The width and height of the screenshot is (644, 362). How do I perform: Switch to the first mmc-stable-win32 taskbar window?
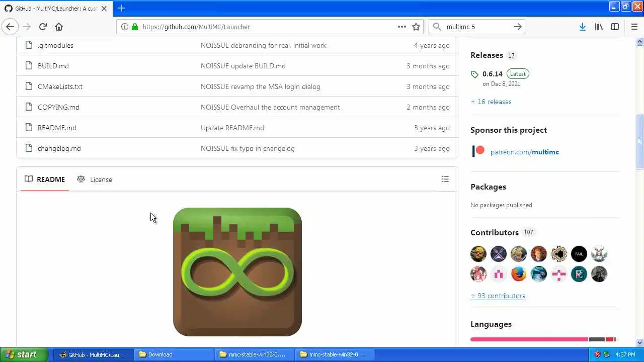point(255,354)
